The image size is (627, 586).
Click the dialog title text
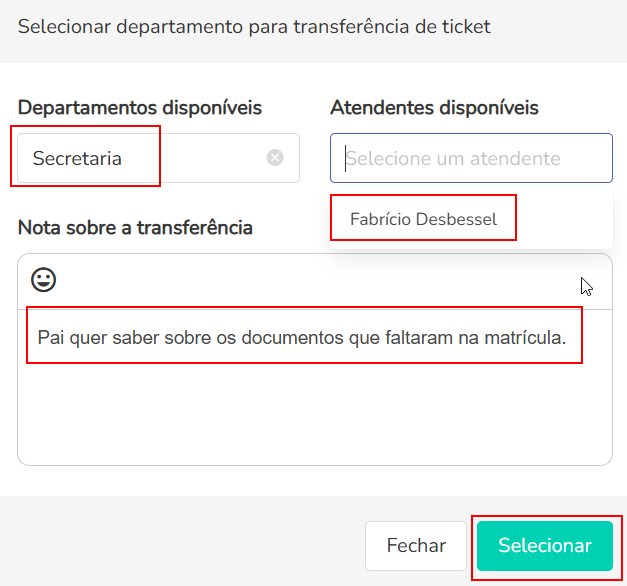(254, 27)
